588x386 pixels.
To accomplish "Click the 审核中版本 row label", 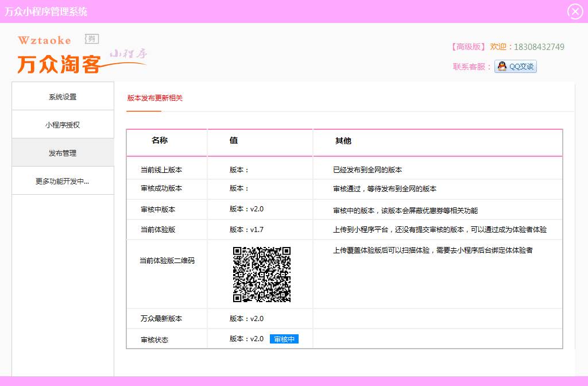I will tap(158, 209).
